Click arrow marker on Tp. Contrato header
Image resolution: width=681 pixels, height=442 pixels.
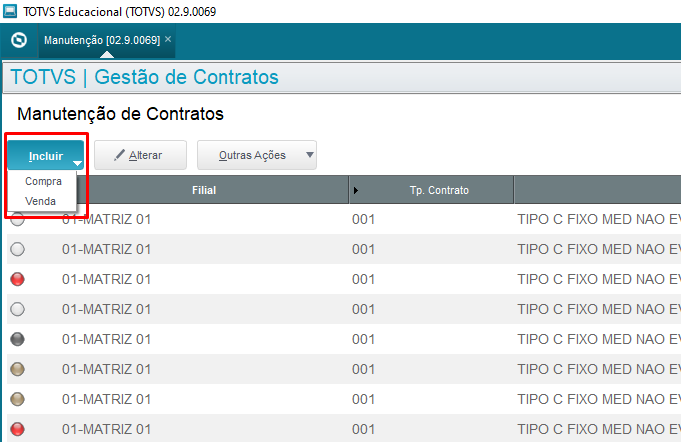coord(356,190)
